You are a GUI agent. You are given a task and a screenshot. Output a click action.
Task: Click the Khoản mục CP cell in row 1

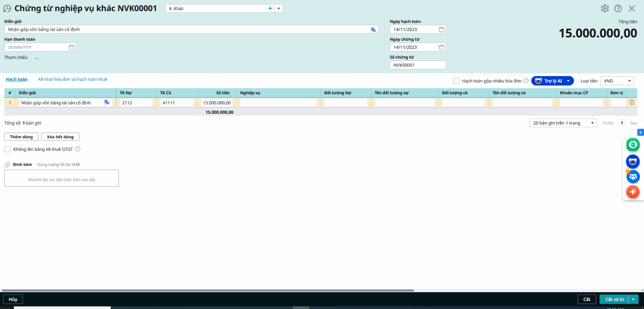[581, 103]
